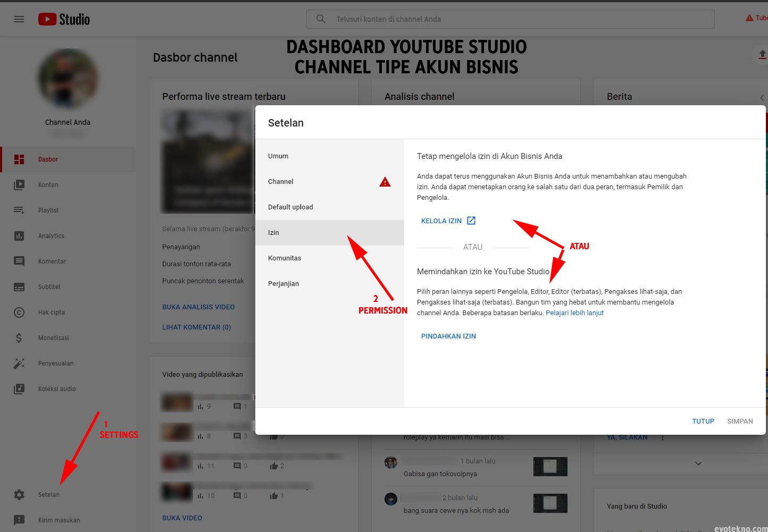Open the Komentar sidebar icon
768x532 pixels.
point(19,261)
